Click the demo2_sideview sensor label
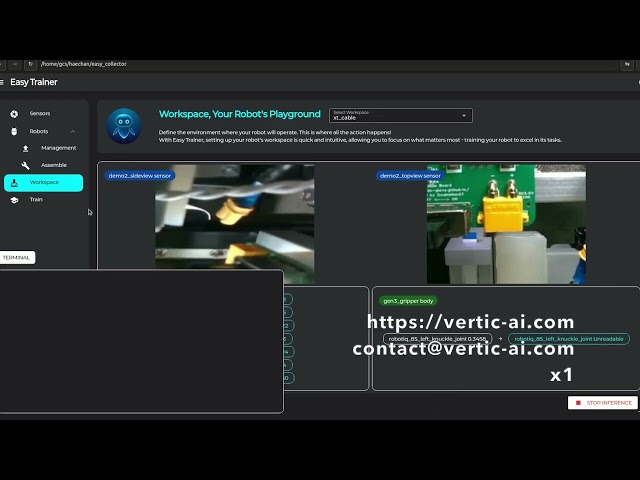 point(140,176)
